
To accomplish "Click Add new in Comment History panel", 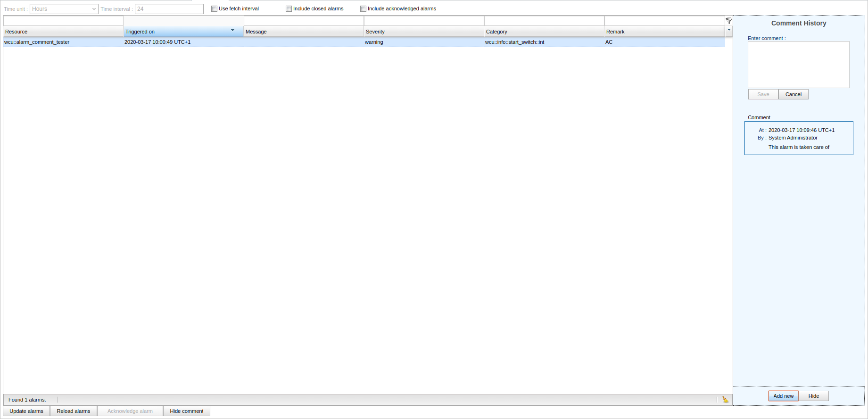I will (783, 396).
